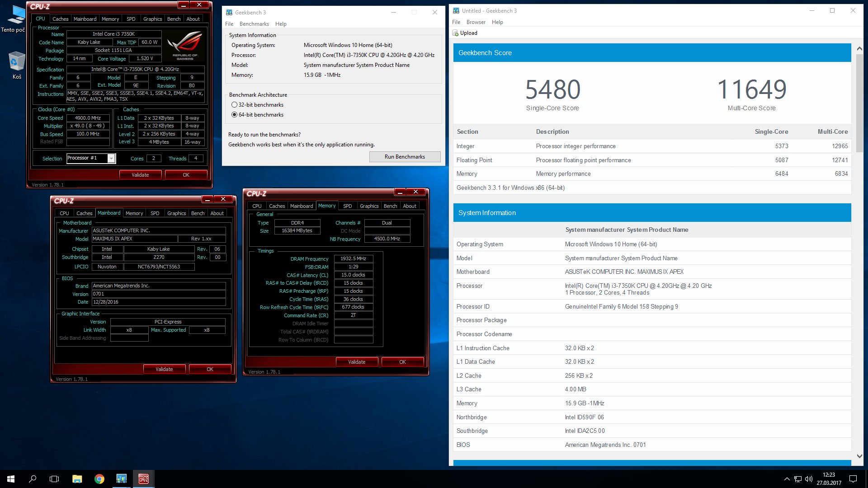Open Help menu in Untitled results window
868x488 pixels.
[x=497, y=22]
